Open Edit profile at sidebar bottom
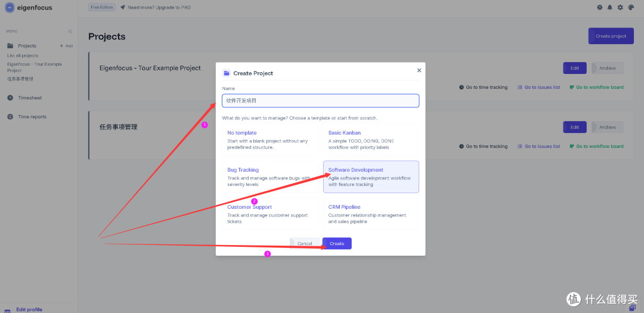The width and height of the screenshot is (644, 313). 29,309
